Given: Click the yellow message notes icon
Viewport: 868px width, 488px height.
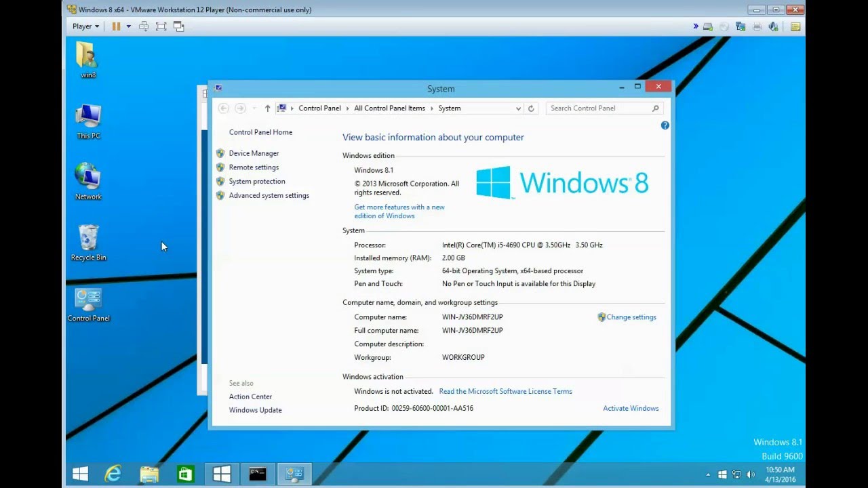Looking at the screenshot, I should (794, 26).
